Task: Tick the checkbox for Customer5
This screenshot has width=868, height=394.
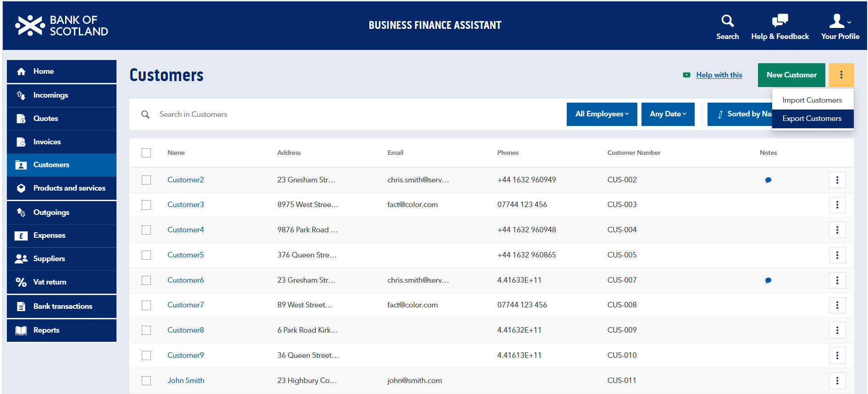Action: [146, 255]
